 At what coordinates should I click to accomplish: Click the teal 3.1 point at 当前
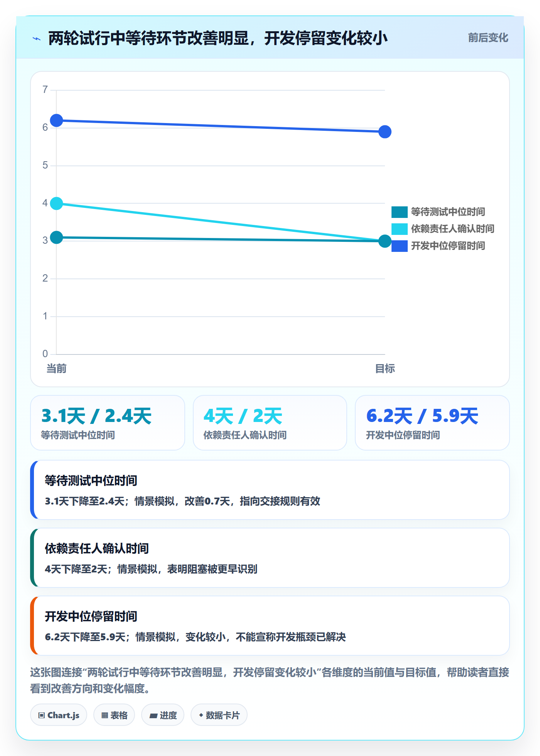(x=57, y=237)
